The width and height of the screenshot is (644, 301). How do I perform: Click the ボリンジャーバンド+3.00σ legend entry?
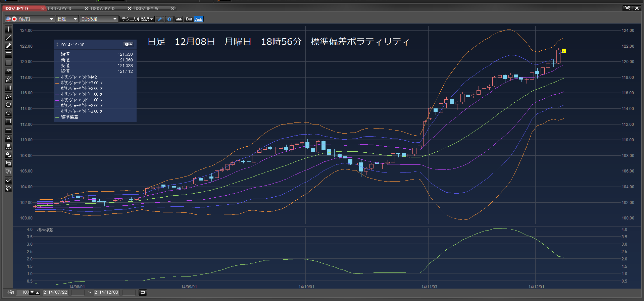pyautogui.click(x=79, y=83)
